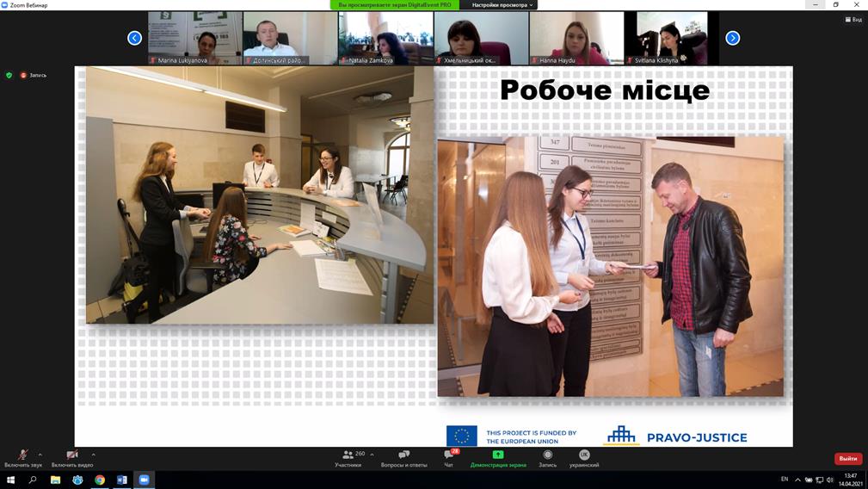Open украинский interpretation language selector
Screen dimensions: 868x489
[584, 455]
